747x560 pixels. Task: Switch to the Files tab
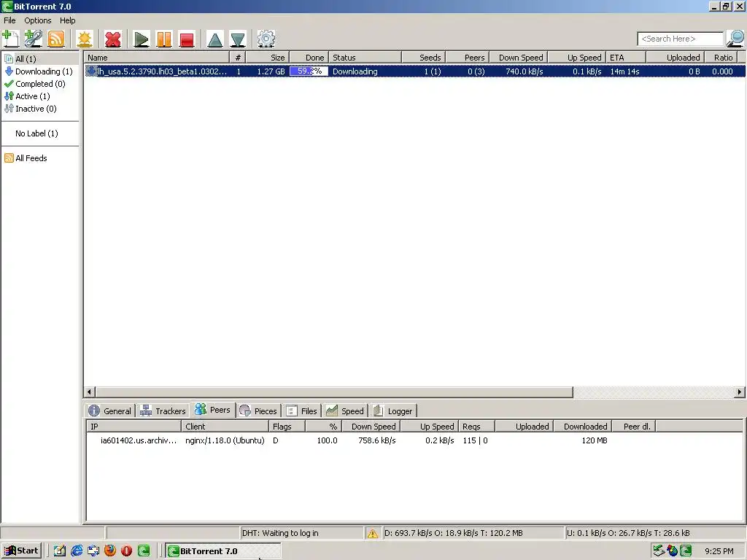(x=302, y=411)
